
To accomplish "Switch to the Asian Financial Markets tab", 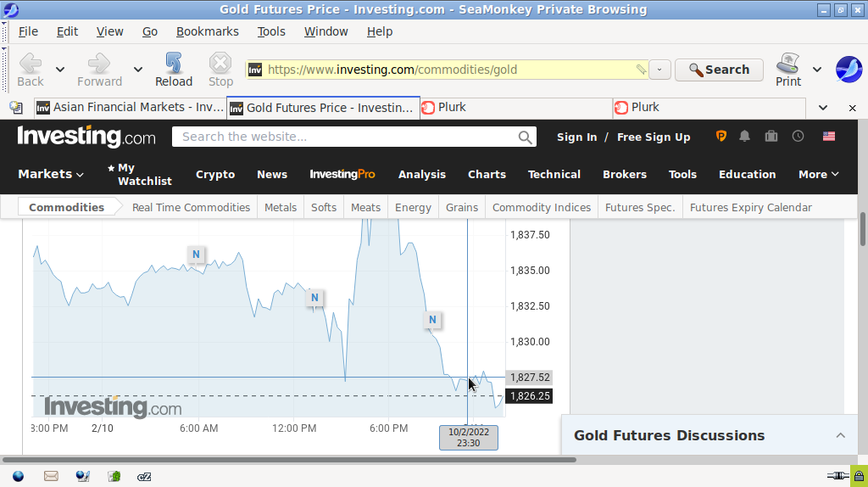I will click(x=130, y=108).
